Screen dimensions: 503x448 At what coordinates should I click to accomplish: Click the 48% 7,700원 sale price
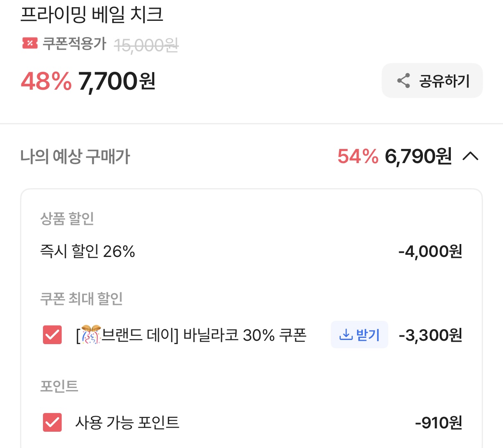pos(88,81)
